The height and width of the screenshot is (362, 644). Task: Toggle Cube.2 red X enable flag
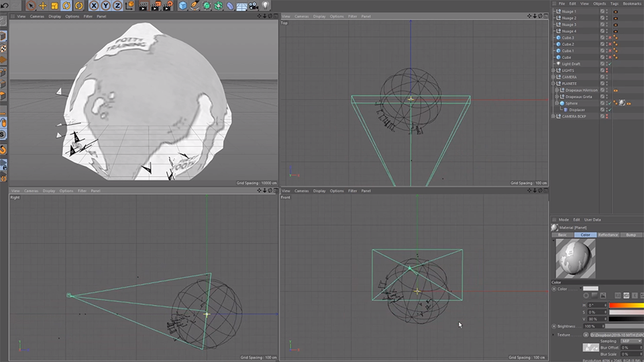pyautogui.click(x=610, y=44)
